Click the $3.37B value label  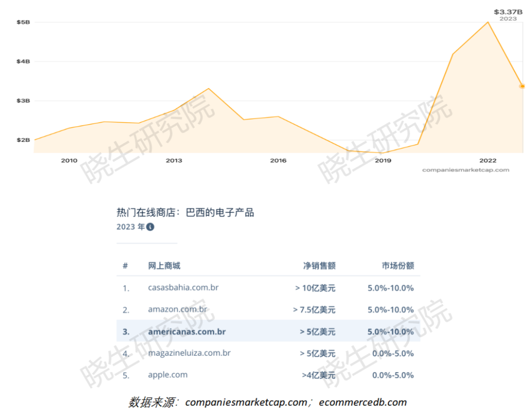[x=508, y=12]
